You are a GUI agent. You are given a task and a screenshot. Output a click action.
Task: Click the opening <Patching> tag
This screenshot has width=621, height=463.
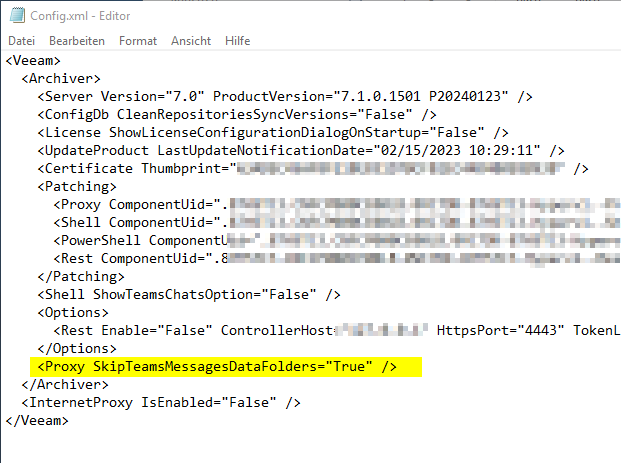click(77, 187)
